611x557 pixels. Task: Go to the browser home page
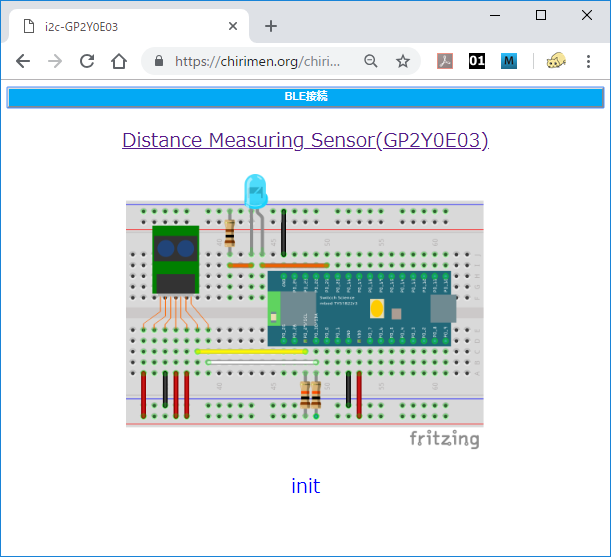click(119, 61)
